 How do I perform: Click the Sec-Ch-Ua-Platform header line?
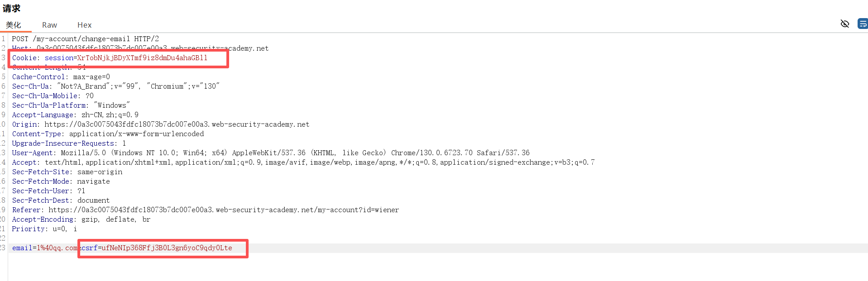point(71,105)
